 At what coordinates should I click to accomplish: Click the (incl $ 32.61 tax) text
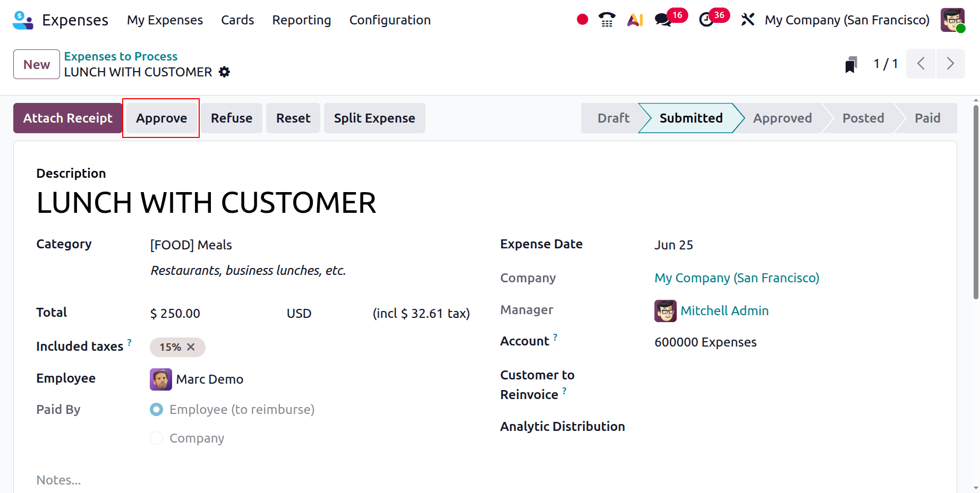pyautogui.click(x=421, y=314)
